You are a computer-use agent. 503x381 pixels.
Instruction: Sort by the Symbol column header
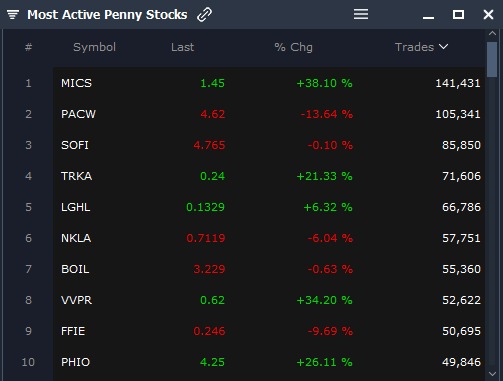94,47
